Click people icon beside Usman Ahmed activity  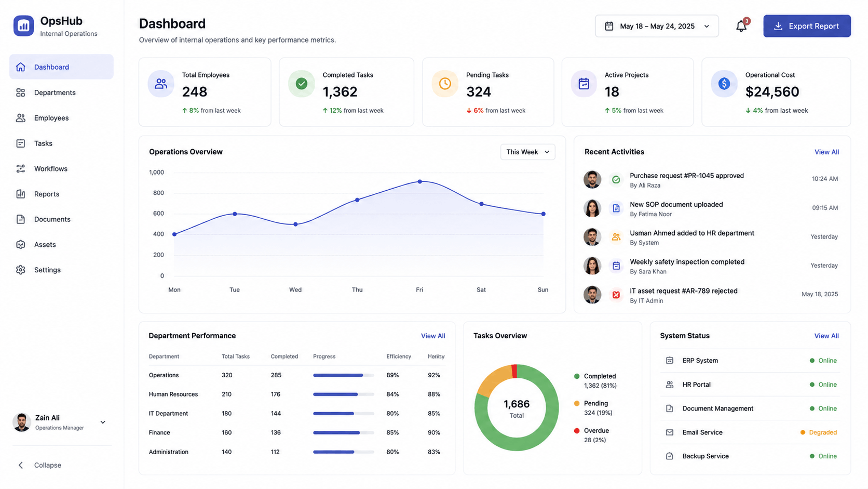point(616,237)
